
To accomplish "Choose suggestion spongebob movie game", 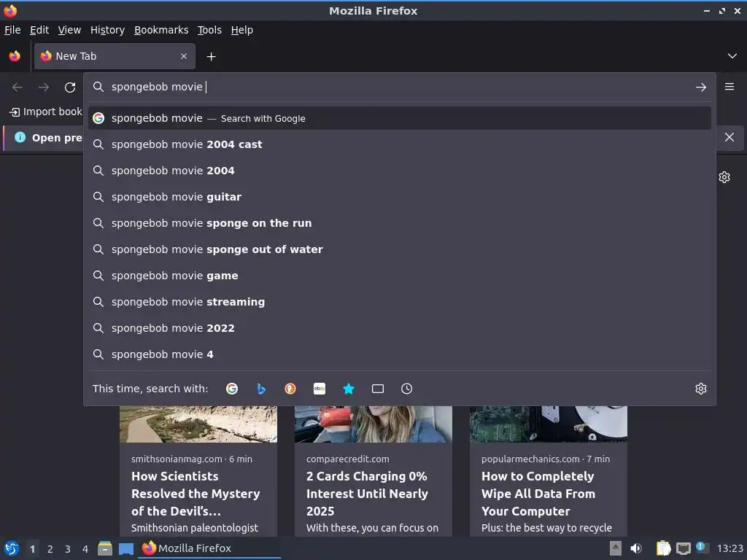I will (399, 275).
